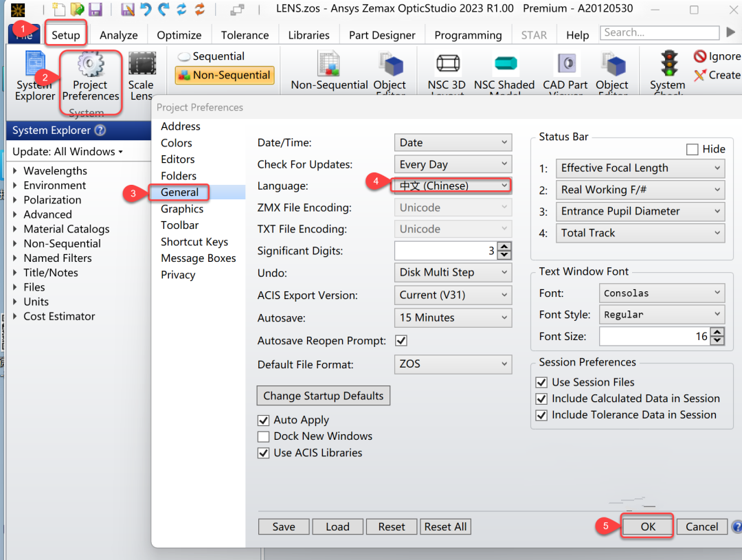Open the Check For Updates dropdown
Screen dimensions: 742x560
453,164
